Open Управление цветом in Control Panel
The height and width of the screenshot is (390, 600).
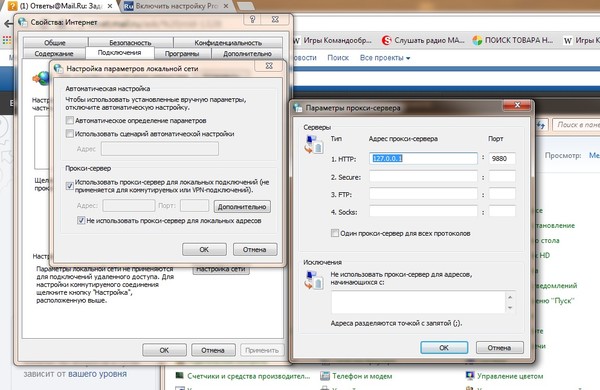pos(510,376)
